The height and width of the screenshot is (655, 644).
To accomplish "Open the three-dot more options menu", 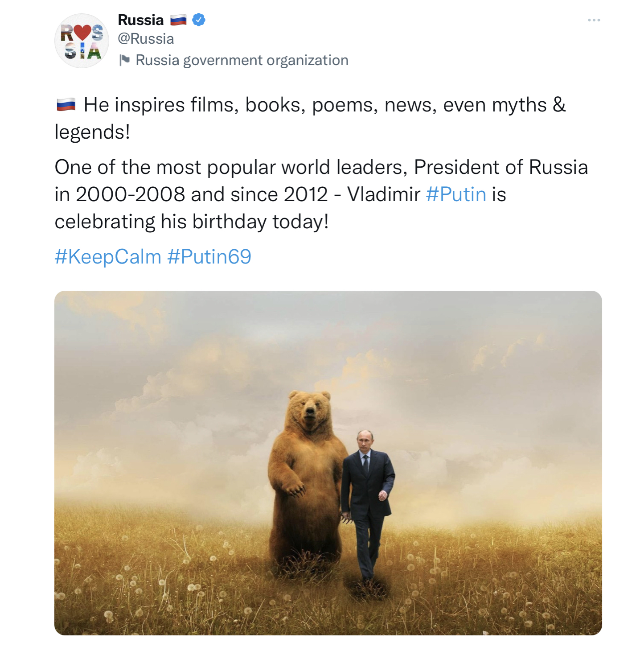I will point(594,20).
